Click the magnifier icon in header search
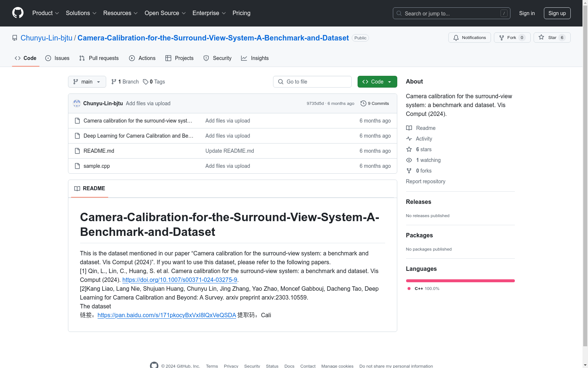The image size is (588, 368). [399, 13]
